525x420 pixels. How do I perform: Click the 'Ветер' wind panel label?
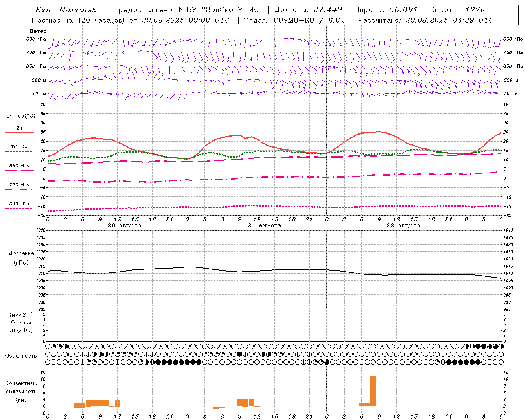point(38,31)
